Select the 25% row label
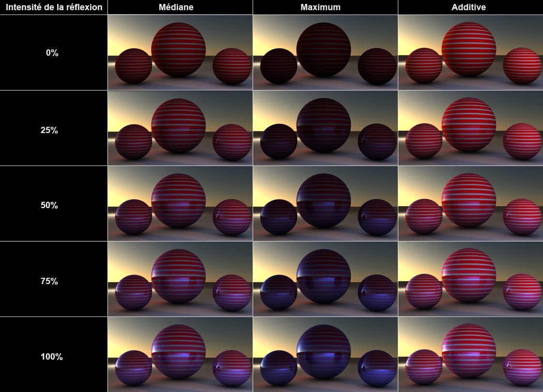 click(49, 130)
